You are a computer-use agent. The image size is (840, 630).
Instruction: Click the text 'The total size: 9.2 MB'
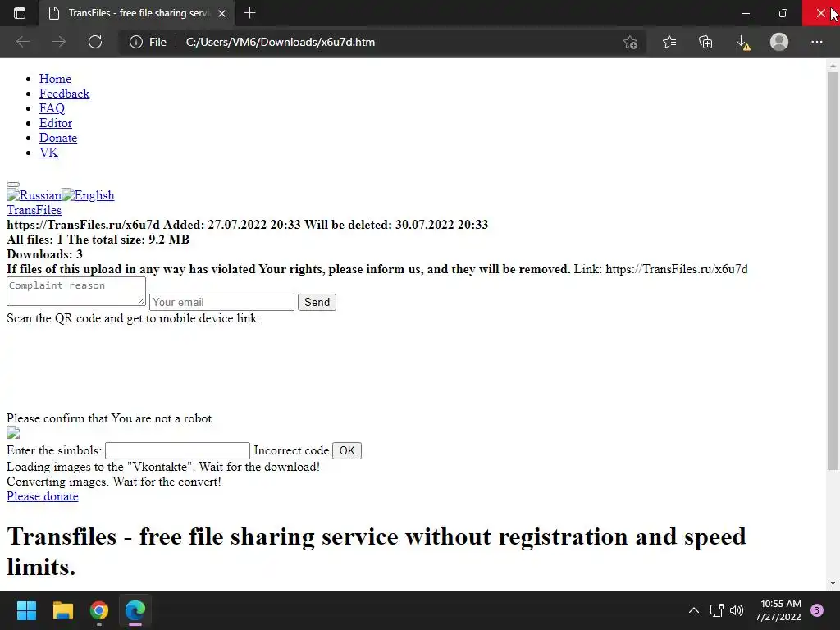pos(128,240)
